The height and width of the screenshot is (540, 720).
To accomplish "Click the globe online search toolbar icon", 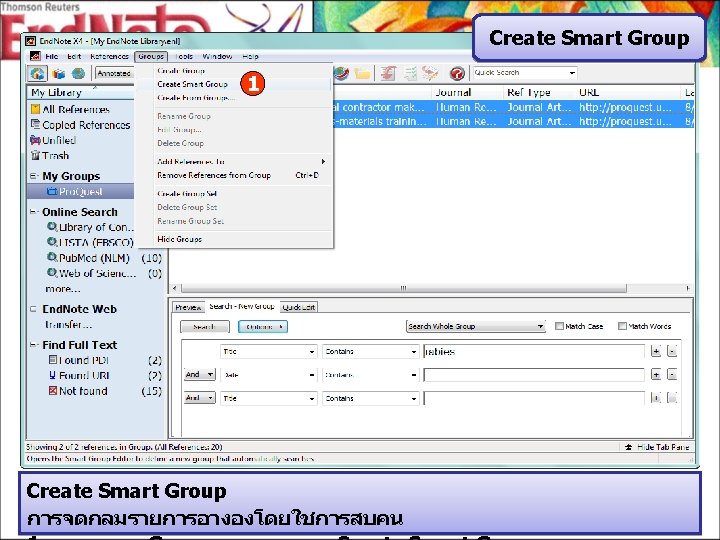I will tap(341, 73).
